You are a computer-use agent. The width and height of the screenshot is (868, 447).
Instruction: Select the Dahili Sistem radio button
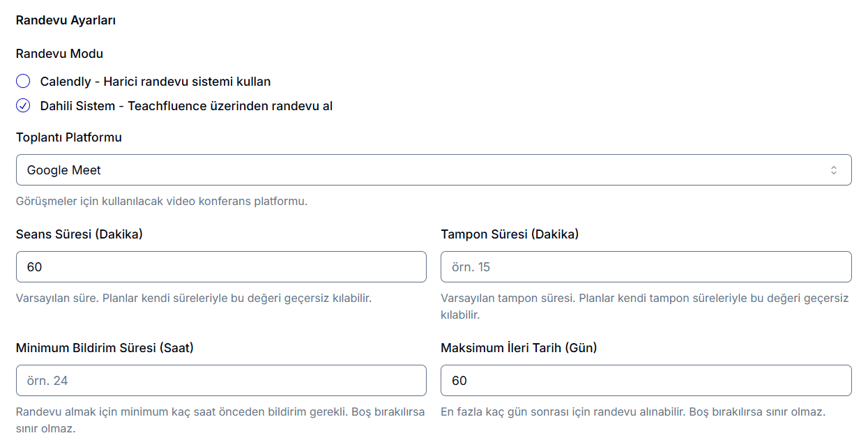(23, 106)
